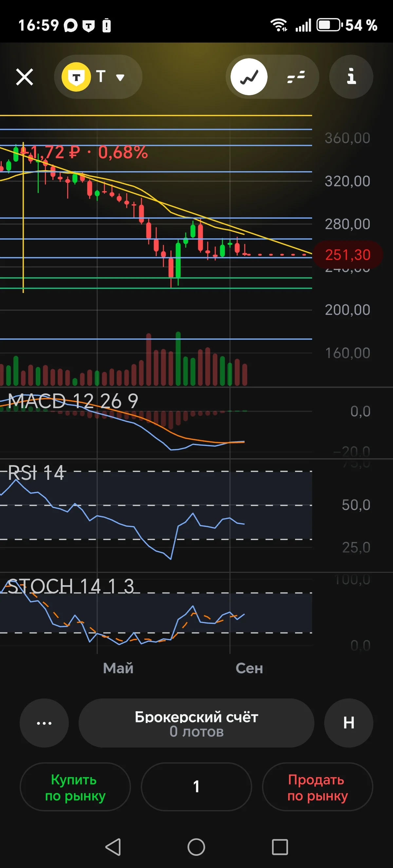The width and height of the screenshot is (393, 868).
Task: Tap the Android home navigation button
Action: pyautogui.click(x=196, y=847)
